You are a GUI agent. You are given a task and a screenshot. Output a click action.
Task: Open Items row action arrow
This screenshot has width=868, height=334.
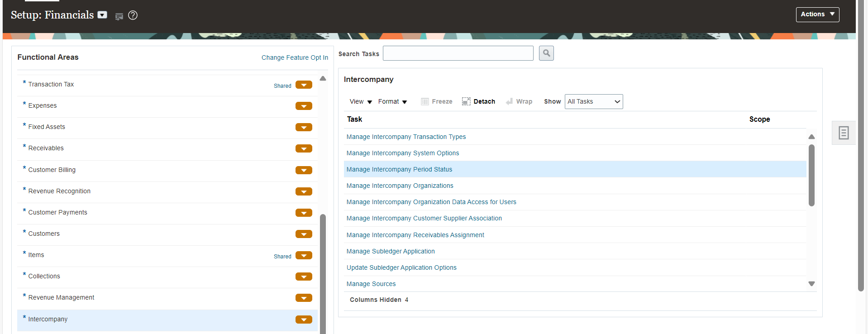coord(304,255)
